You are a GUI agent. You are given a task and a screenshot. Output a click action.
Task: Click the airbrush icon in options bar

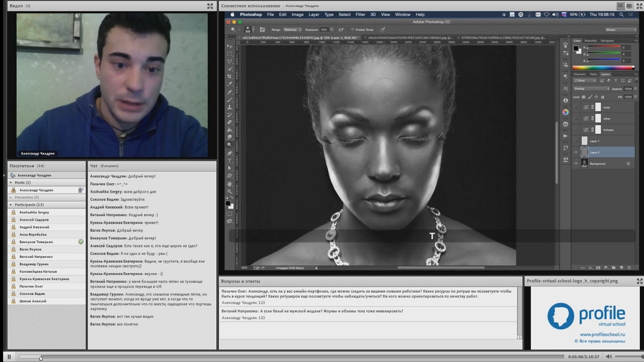[x=341, y=29]
